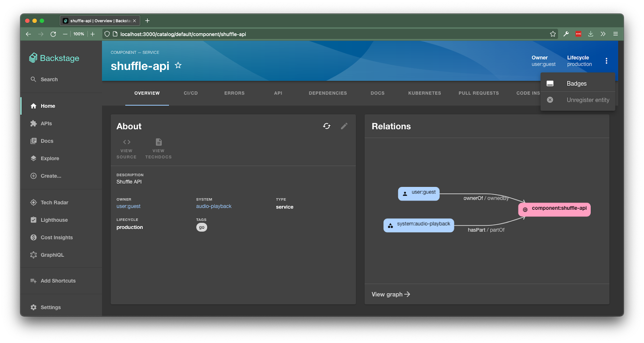This screenshot has width=644, height=343.
Task: Open the View graph link
Action: point(391,294)
